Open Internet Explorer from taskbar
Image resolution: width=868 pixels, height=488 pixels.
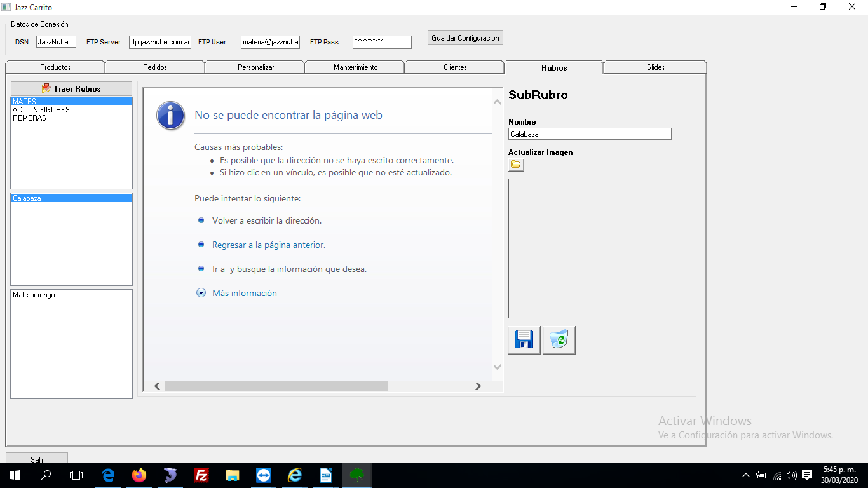295,475
